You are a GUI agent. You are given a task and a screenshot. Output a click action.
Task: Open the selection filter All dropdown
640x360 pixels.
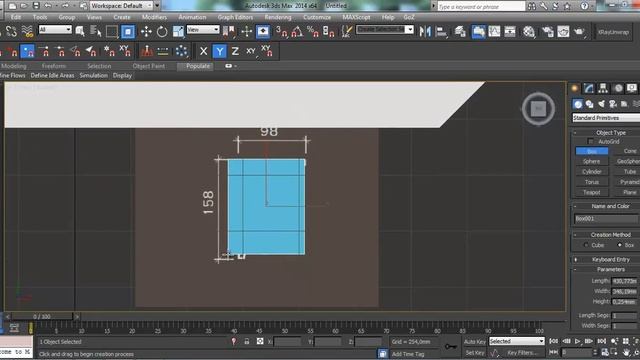tap(55, 29)
